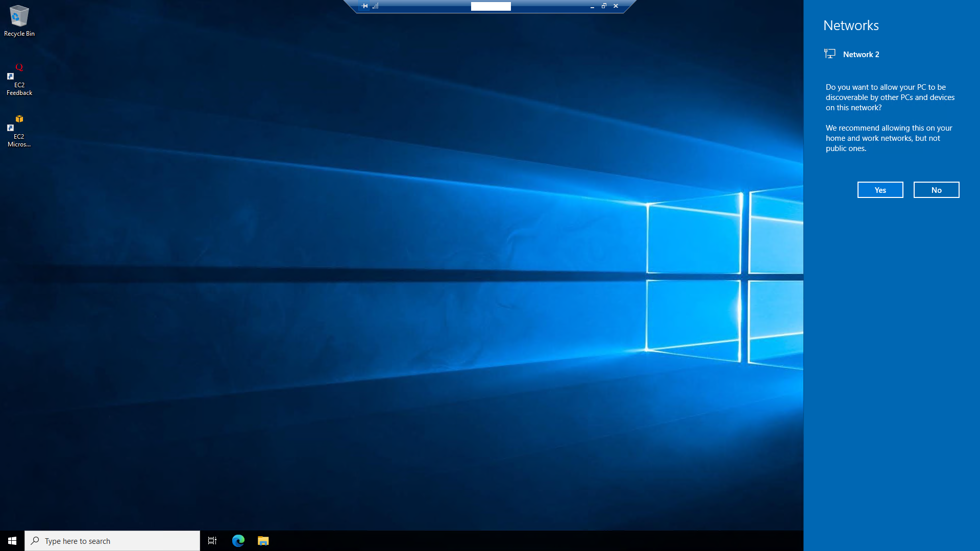Select the Network 2 label
Image resolution: width=980 pixels, height=551 pixels.
coord(861,55)
